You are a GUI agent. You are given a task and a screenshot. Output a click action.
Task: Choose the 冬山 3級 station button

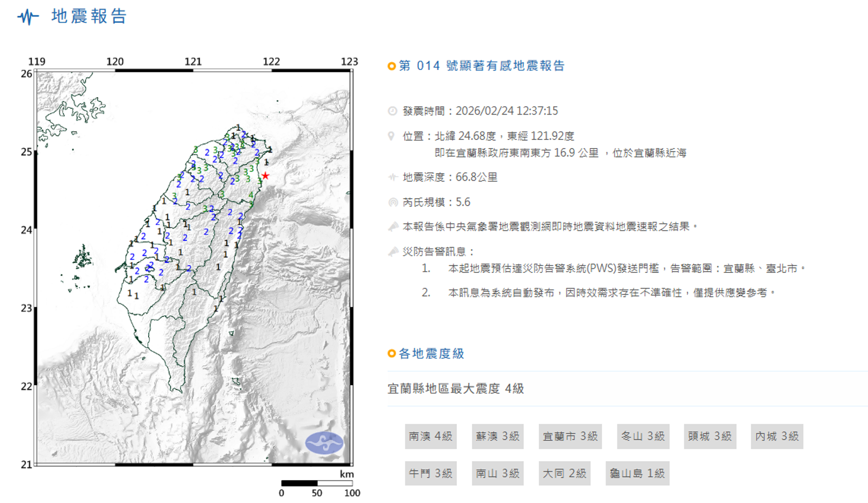[643, 436]
